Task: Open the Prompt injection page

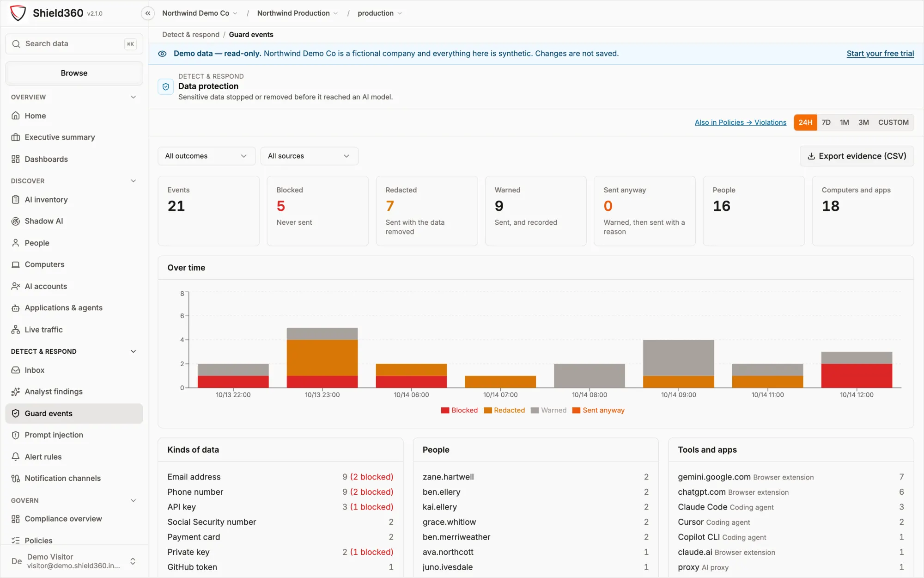Action: [x=74, y=435]
